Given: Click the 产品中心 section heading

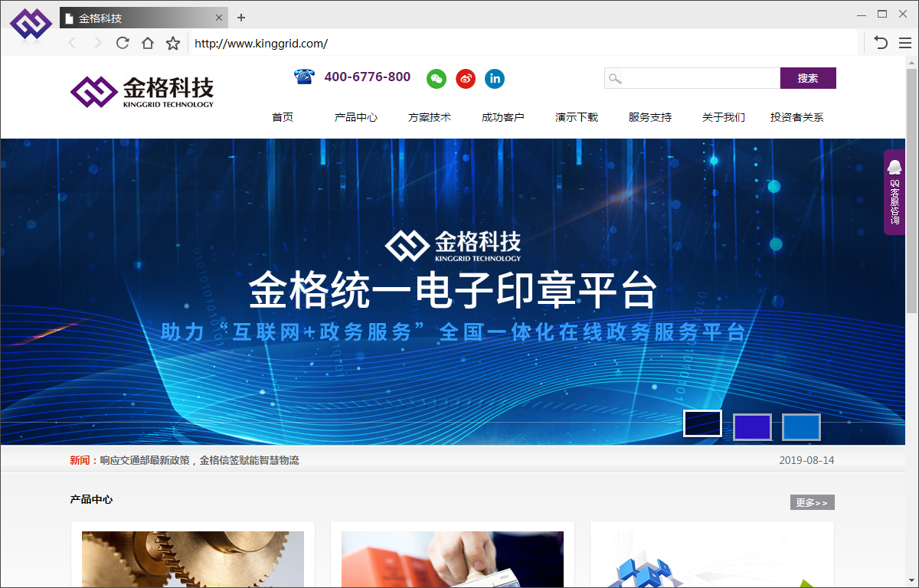Looking at the screenshot, I should (91, 499).
